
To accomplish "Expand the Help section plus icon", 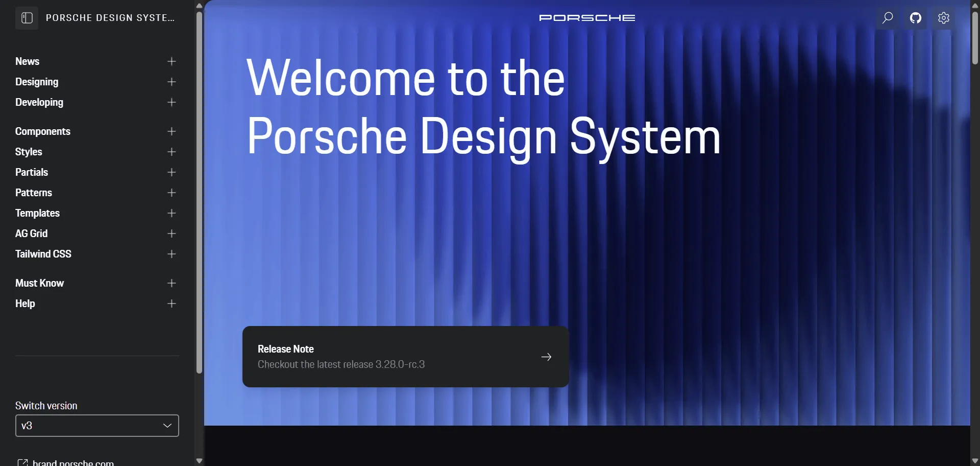I will (171, 304).
